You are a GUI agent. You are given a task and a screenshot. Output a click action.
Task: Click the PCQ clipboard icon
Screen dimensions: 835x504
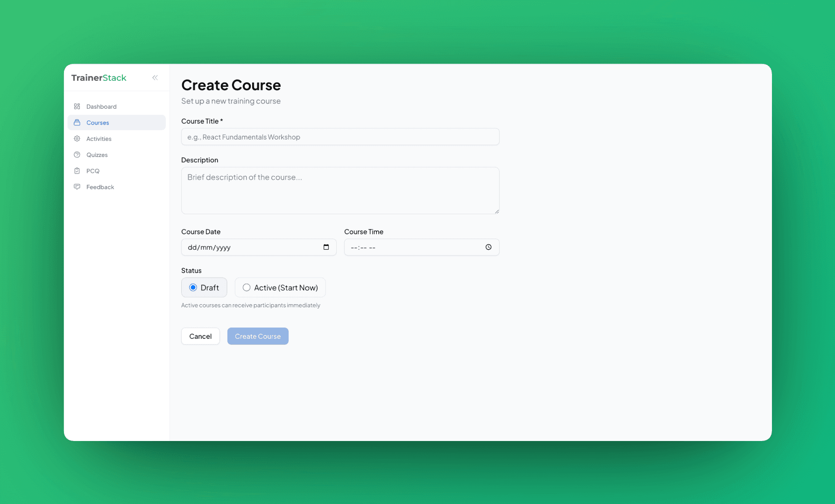click(x=77, y=171)
